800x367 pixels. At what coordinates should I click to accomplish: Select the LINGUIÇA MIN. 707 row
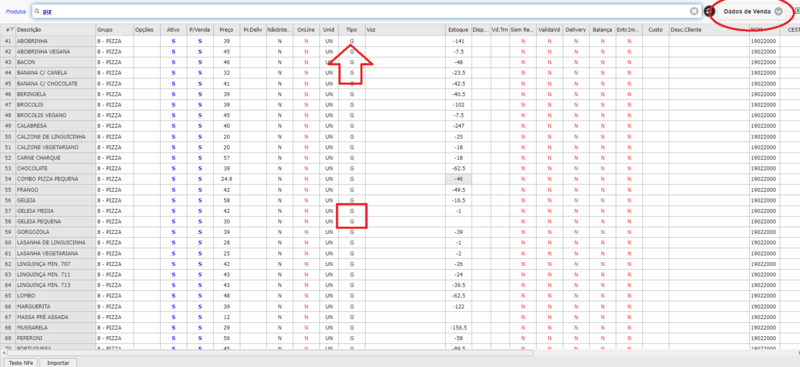point(55,264)
